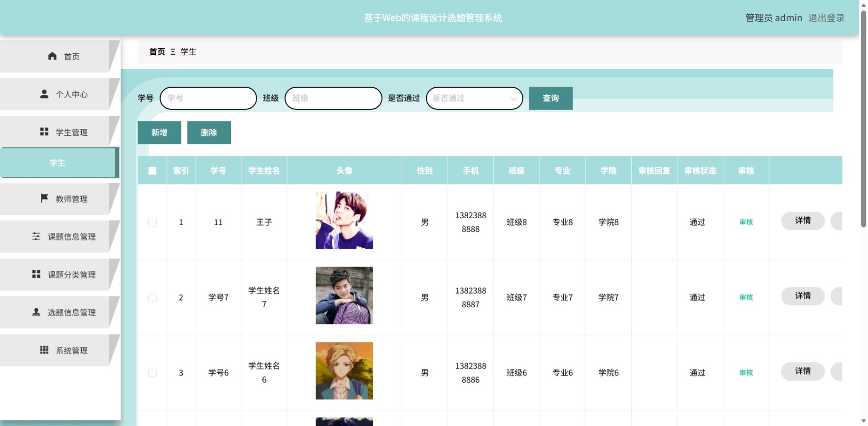Screen dimensions: 868x426
Task: Open 个人中心 menu item
Action: (x=59, y=94)
